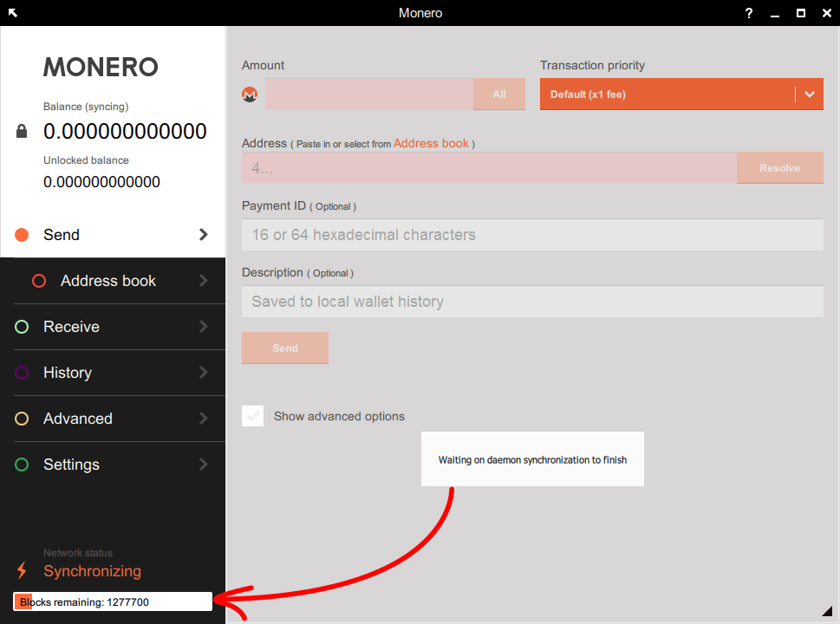Click the green circle icon beside Settings

point(23,465)
